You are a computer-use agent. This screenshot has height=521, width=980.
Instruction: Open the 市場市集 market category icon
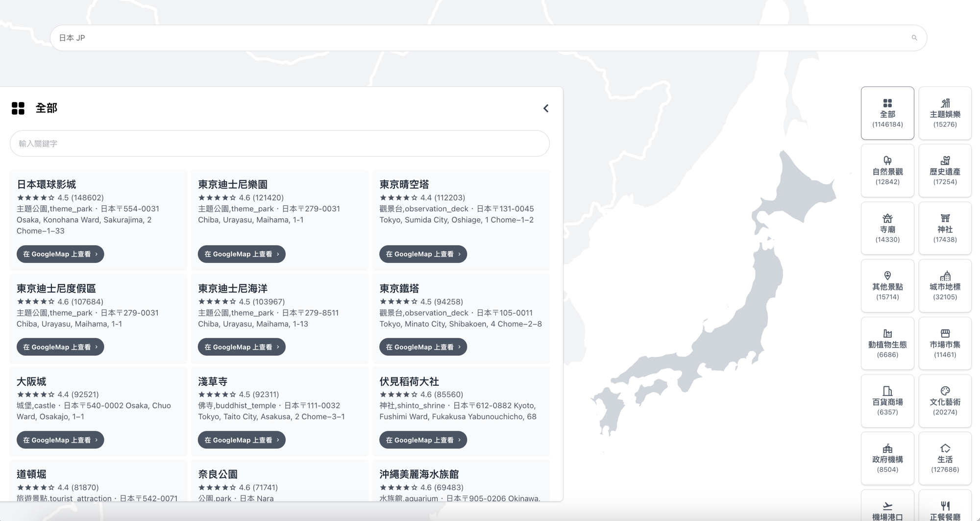tap(945, 334)
